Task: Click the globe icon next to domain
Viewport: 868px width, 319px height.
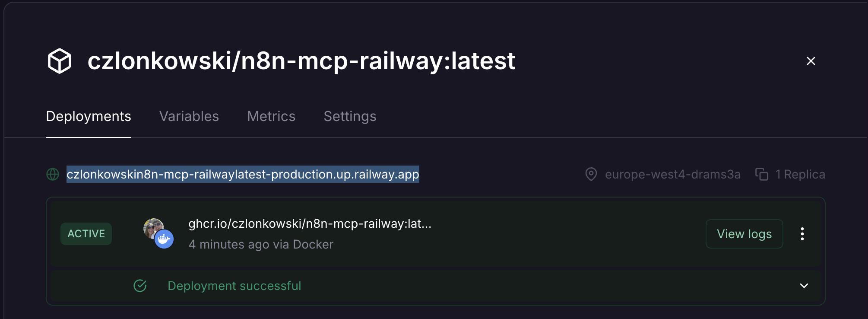Action: 53,174
